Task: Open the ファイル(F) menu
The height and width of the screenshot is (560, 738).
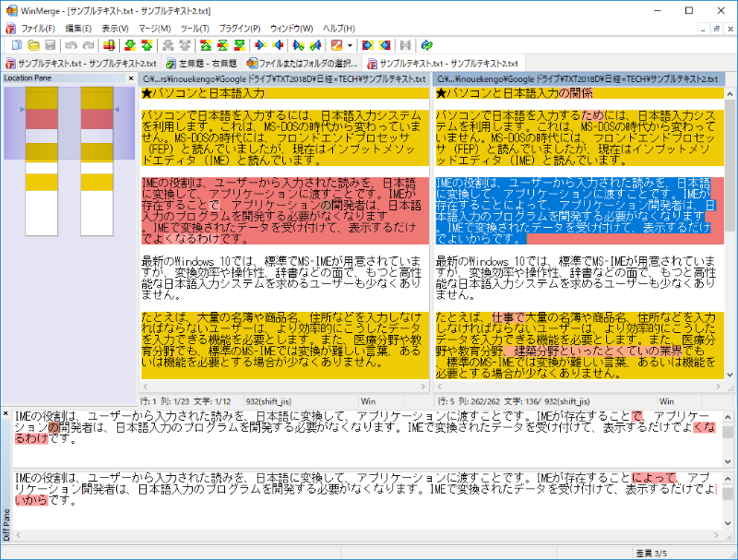Action: tap(38, 29)
